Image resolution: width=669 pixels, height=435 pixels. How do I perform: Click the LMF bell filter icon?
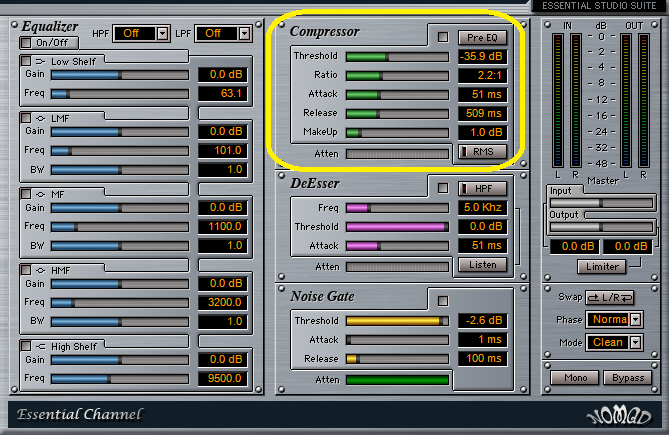pyautogui.click(x=41, y=118)
